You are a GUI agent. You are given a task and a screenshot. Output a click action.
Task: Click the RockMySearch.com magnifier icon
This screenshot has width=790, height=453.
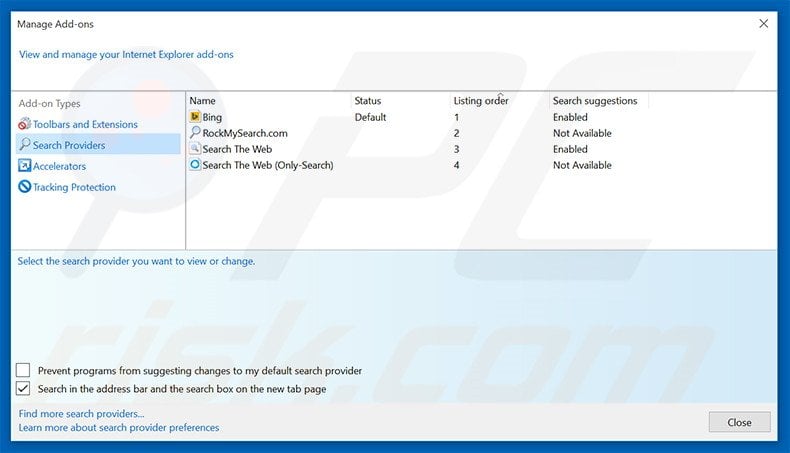pos(195,133)
